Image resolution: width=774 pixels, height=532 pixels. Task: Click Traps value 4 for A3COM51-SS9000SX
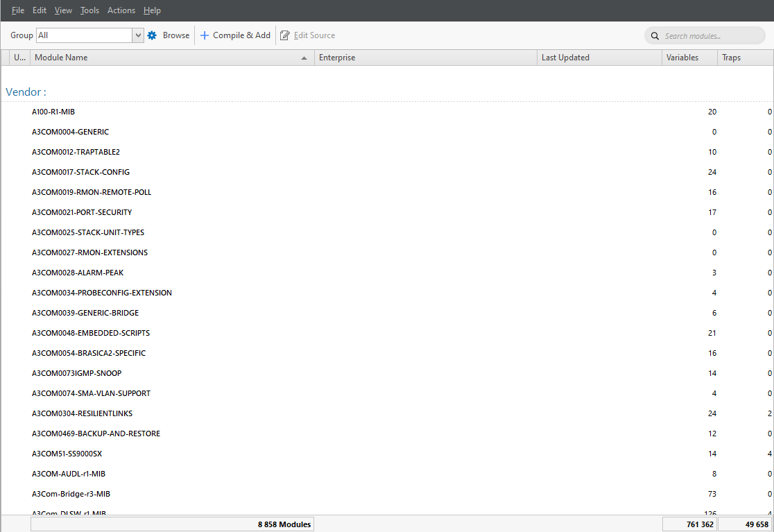770,454
